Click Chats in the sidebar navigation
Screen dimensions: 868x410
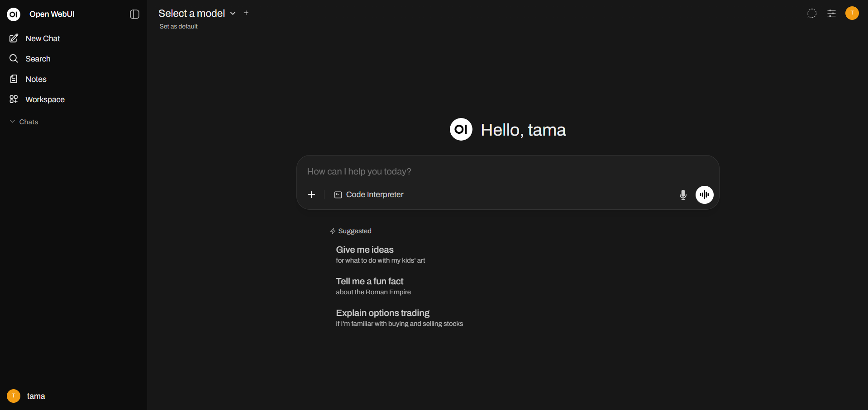(x=28, y=122)
